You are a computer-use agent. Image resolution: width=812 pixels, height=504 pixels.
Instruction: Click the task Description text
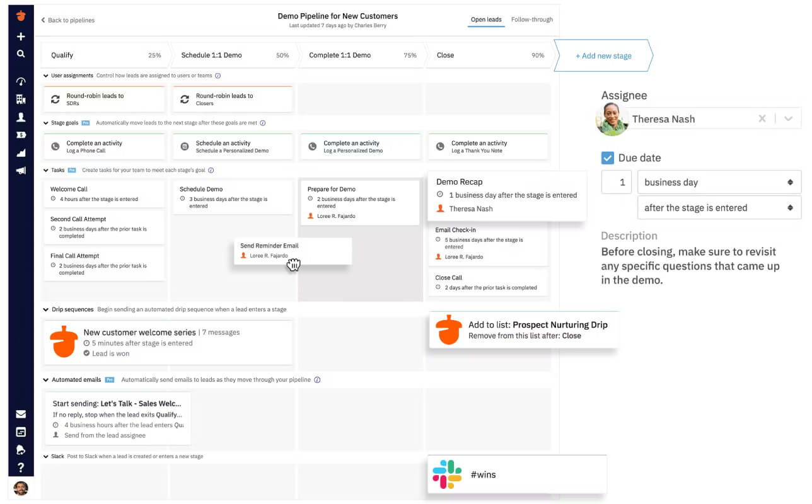[690, 266]
